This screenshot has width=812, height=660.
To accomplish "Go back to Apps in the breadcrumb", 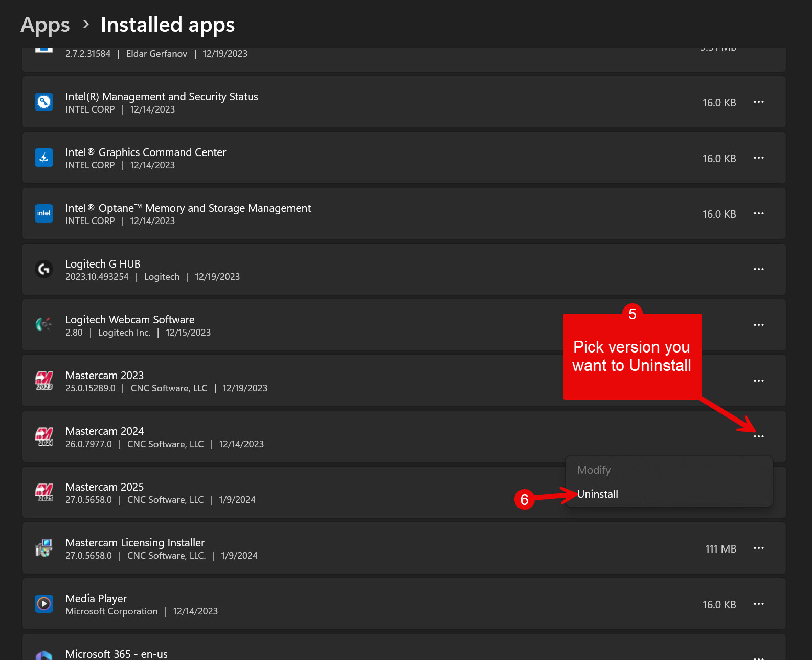I will click(45, 25).
